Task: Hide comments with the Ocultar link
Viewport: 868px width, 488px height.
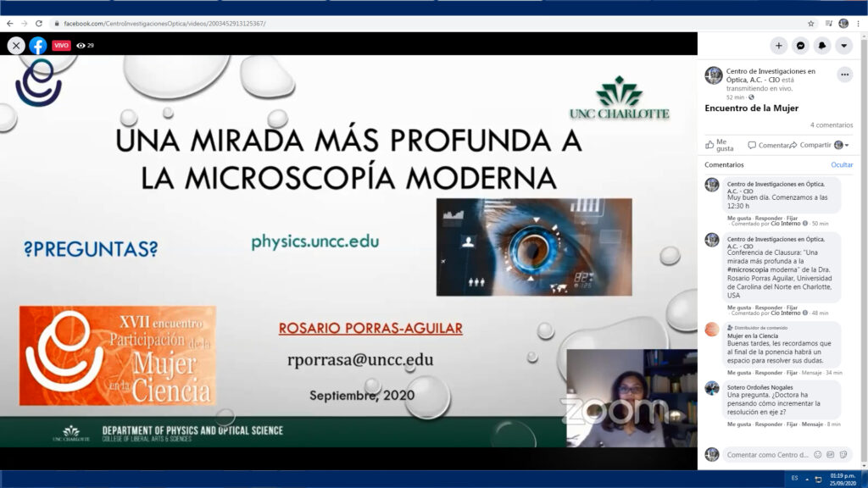Action: click(841, 164)
